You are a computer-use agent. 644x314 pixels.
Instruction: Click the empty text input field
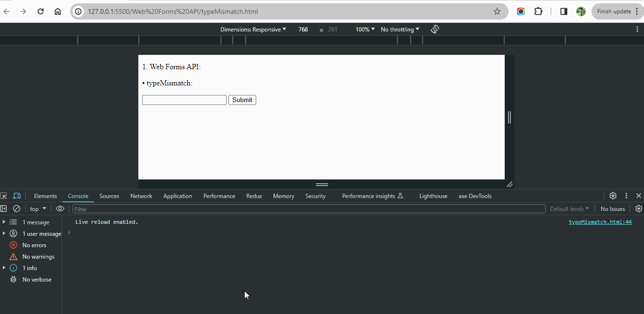[184, 100]
